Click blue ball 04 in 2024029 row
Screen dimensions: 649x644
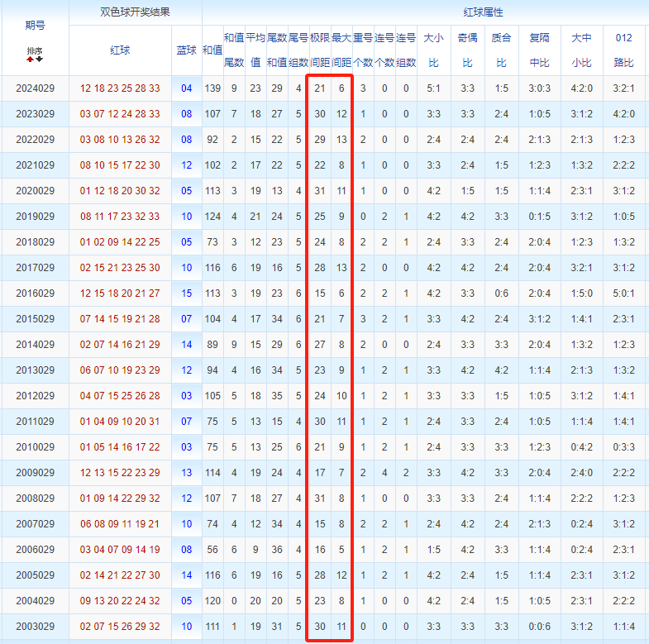pyautogui.click(x=187, y=88)
